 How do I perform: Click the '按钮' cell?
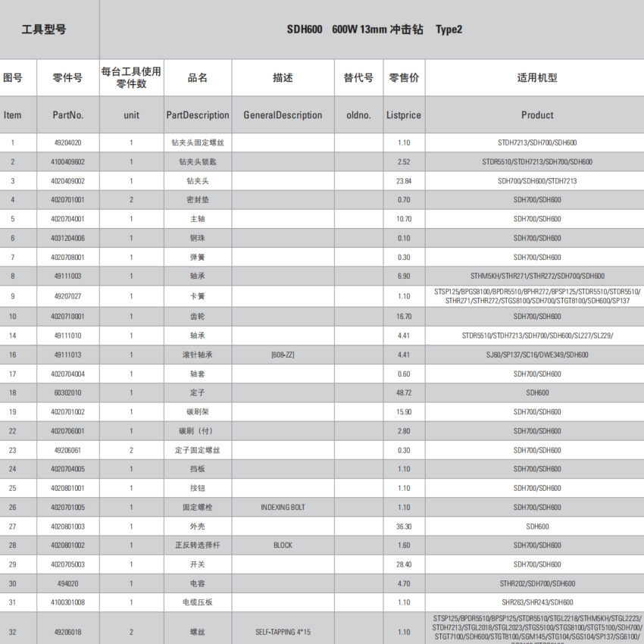(x=198, y=489)
